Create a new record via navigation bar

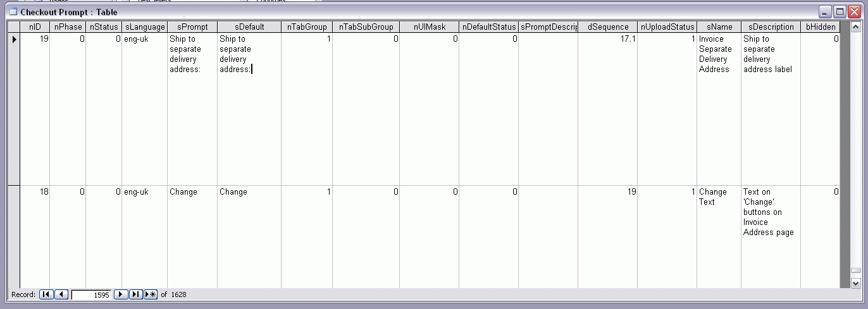pos(151,294)
